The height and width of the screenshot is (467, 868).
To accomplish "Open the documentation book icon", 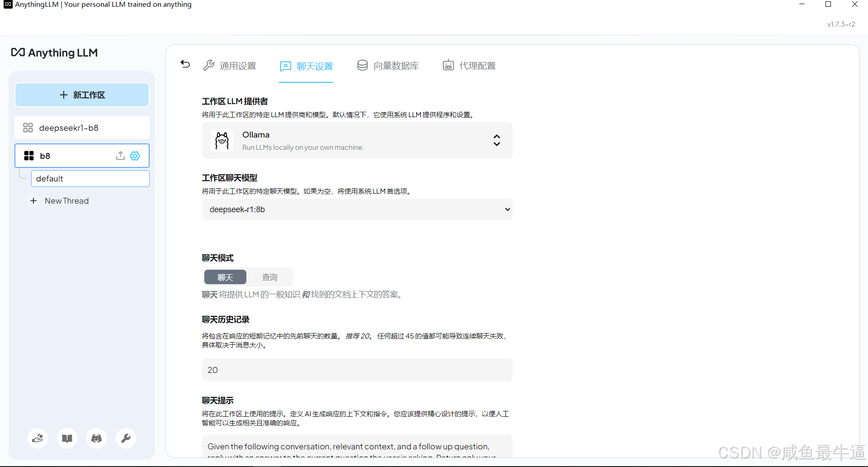I will 67,438.
